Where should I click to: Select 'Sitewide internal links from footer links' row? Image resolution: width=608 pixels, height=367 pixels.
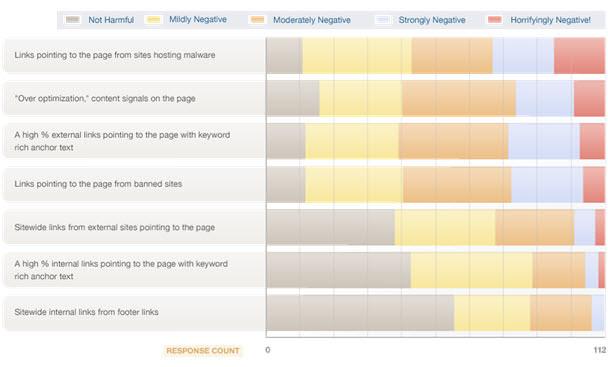(x=134, y=313)
